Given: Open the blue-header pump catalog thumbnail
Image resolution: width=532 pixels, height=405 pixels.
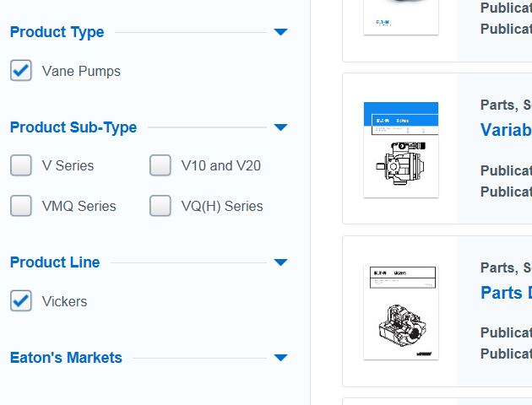Looking at the screenshot, I should coord(401,149).
